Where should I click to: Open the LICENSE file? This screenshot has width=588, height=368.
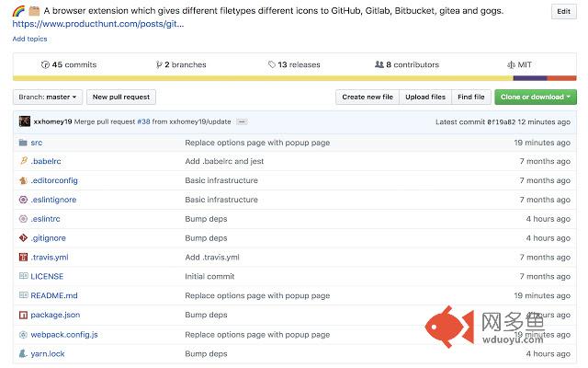point(47,276)
